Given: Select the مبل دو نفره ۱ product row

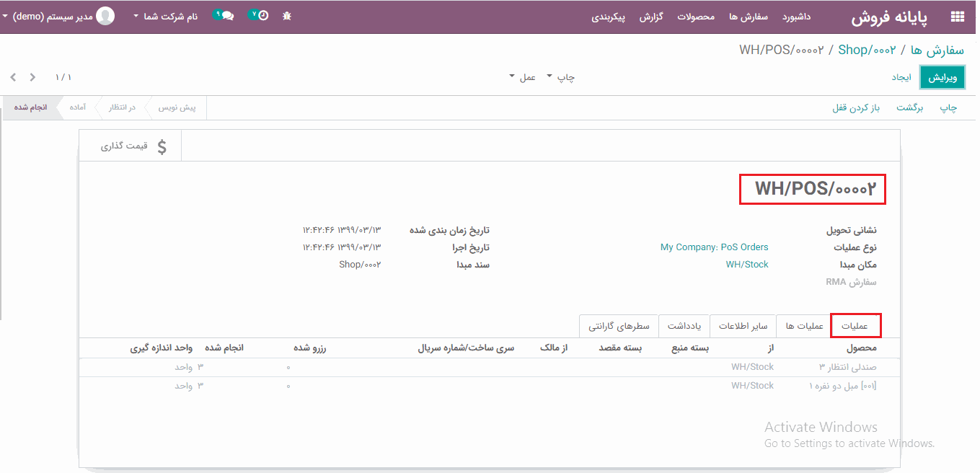Looking at the screenshot, I should pos(490,386).
